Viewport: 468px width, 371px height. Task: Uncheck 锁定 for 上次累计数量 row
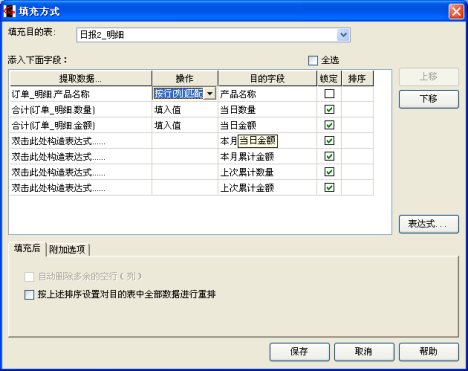[329, 172]
